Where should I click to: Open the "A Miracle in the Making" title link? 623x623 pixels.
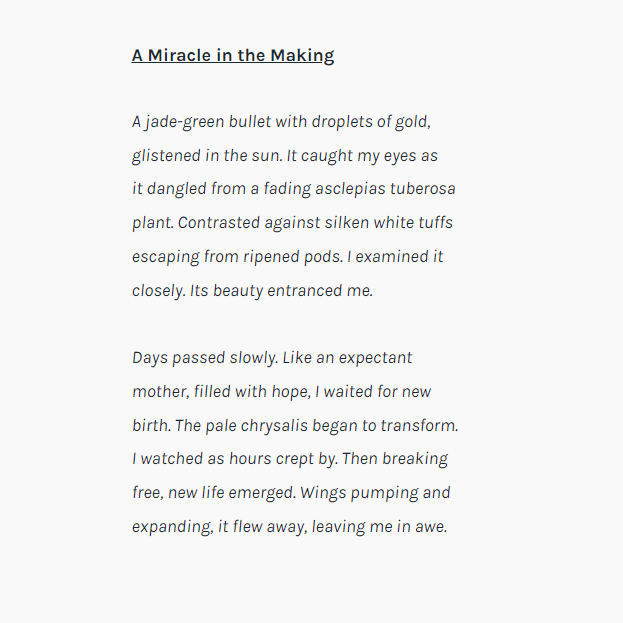[233, 55]
